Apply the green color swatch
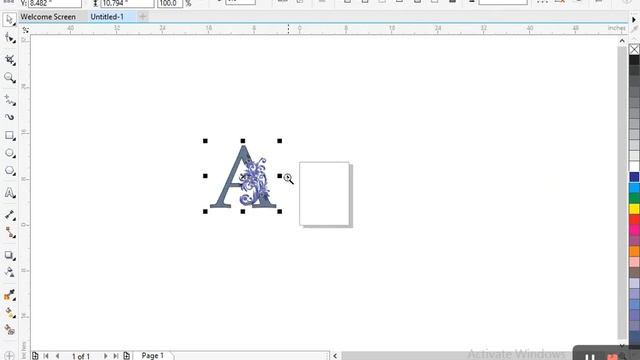This screenshot has height=360, width=640. [x=634, y=198]
